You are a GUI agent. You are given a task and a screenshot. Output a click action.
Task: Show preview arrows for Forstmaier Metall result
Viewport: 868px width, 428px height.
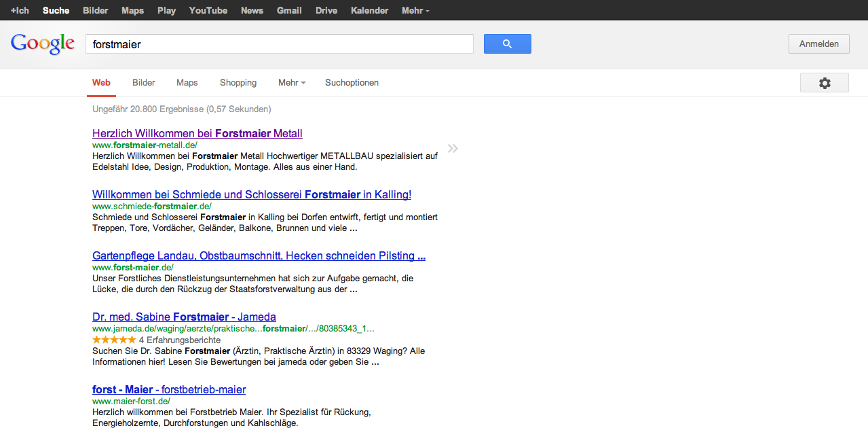[x=453, y=149]
